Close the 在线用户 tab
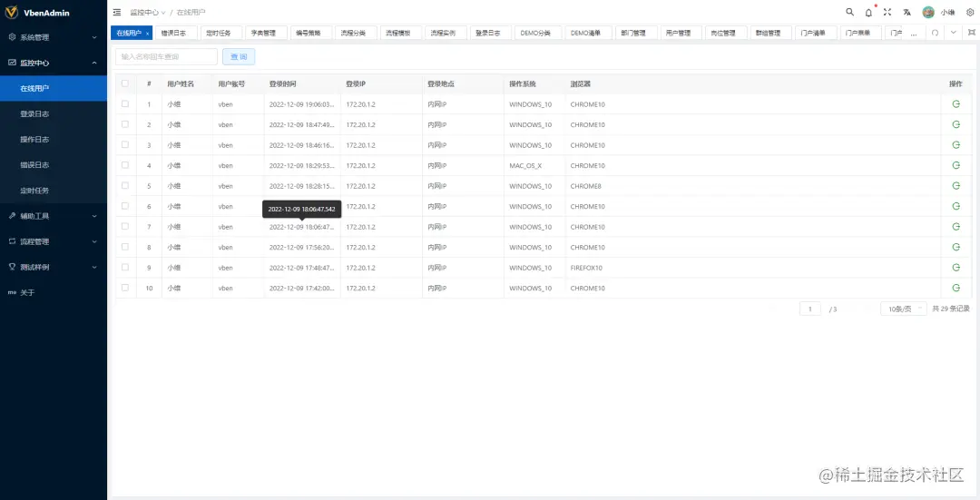 [148, 34]
